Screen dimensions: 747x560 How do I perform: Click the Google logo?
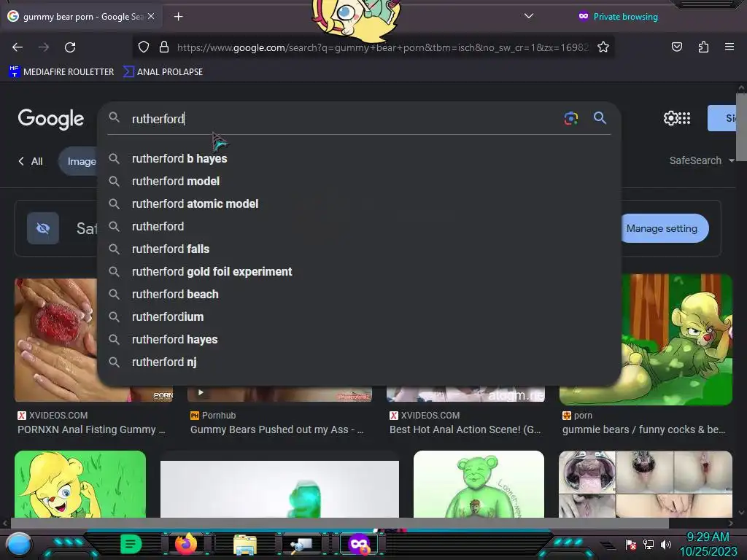(51, 119)
